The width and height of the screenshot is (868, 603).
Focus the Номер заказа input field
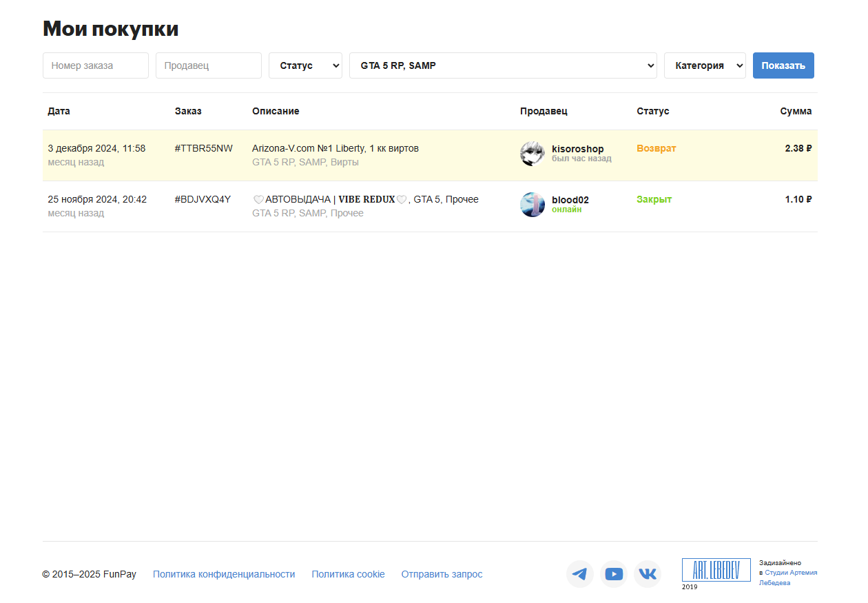click(x=96, y=65)
